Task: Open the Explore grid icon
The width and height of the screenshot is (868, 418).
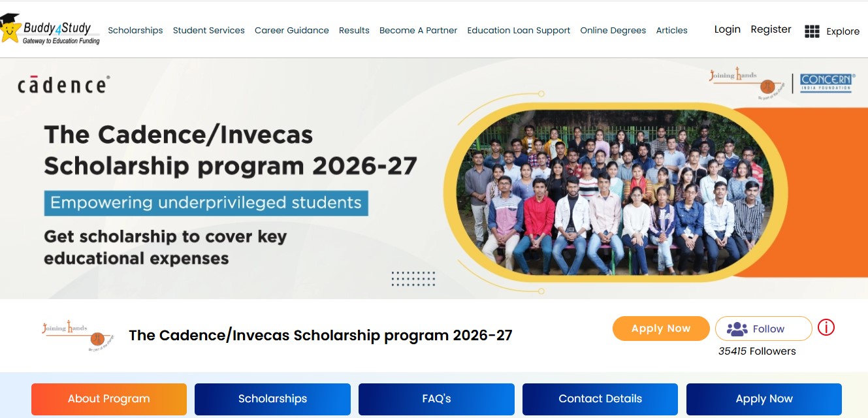Action: pyautogui.click(x=812, y=31)
